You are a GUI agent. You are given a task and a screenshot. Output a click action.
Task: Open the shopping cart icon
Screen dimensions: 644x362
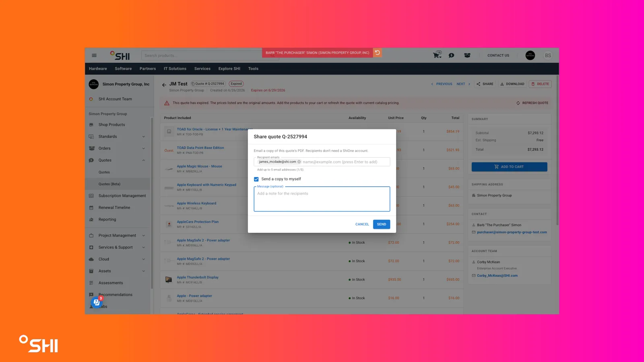click(437, 55)
